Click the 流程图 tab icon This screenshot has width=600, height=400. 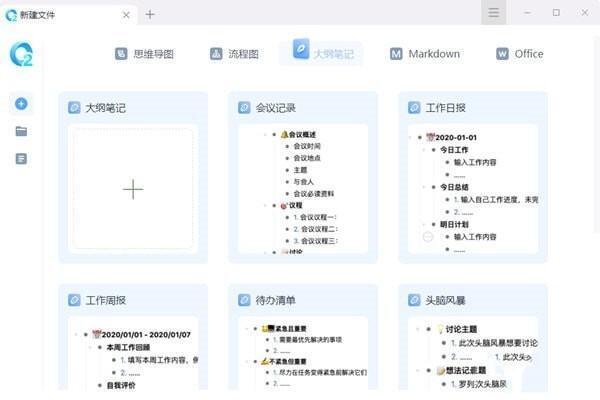216,54
